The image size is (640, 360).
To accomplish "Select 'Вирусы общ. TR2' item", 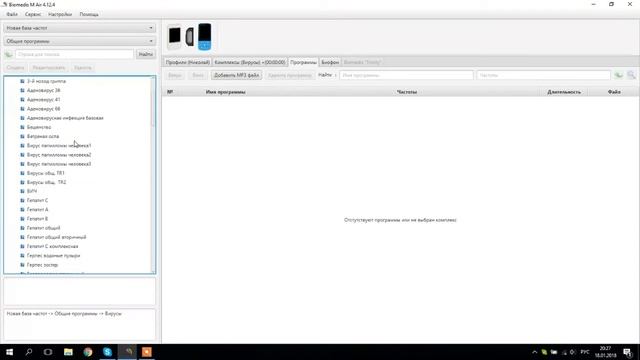I will coord(46,182).
